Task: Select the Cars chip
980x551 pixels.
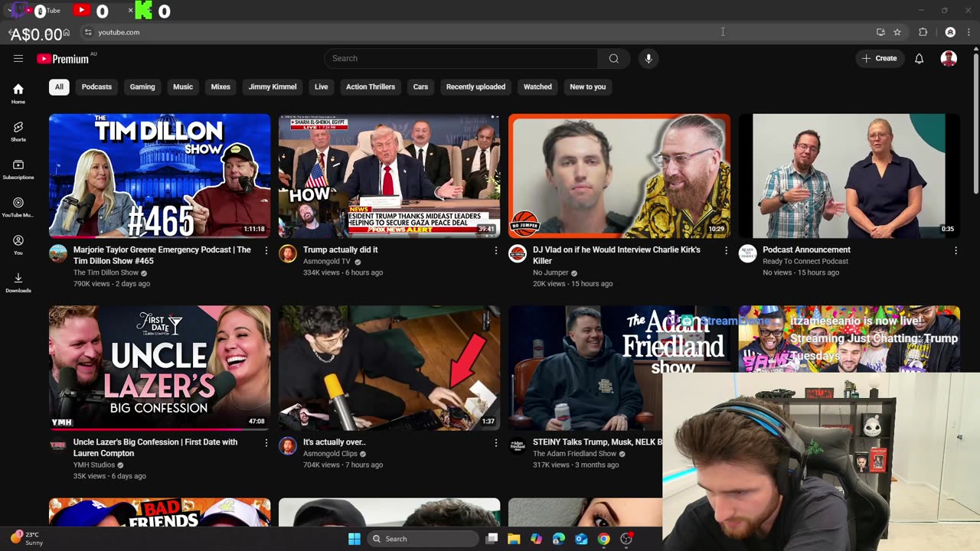Action: [421, 86]
